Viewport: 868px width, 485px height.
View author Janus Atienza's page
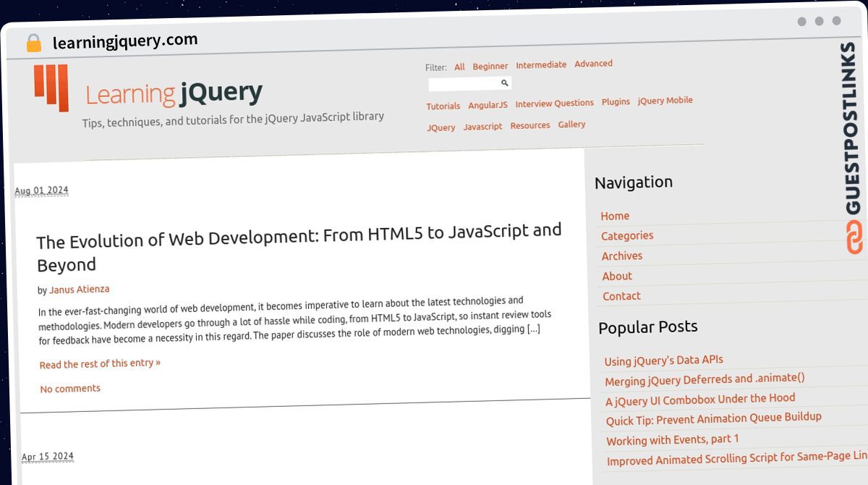coord(80,290)
